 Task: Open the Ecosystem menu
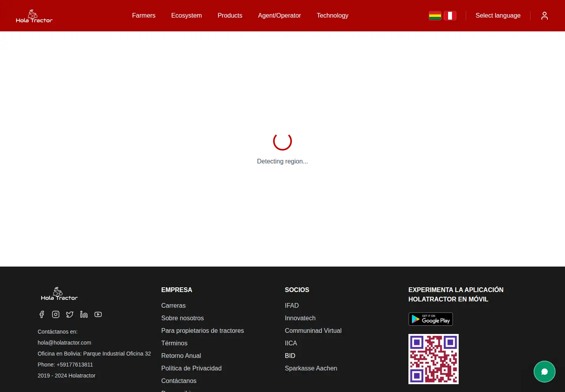[186, 16]
